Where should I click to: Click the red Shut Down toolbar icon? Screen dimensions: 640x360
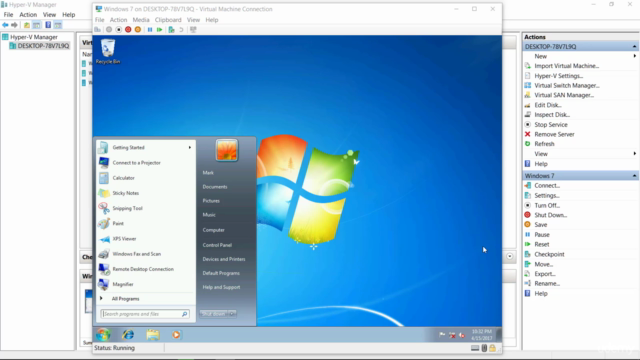tap(128, 29)
